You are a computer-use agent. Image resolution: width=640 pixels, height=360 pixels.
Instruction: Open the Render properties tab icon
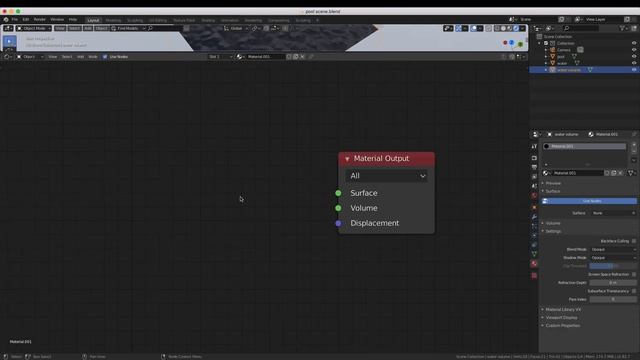click(x=534, y=158)
